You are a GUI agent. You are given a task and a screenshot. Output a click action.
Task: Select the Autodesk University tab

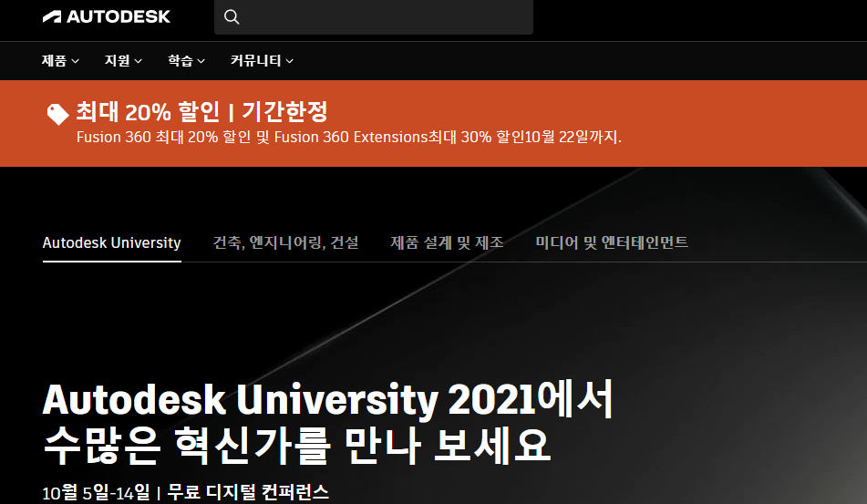[112, 242]
